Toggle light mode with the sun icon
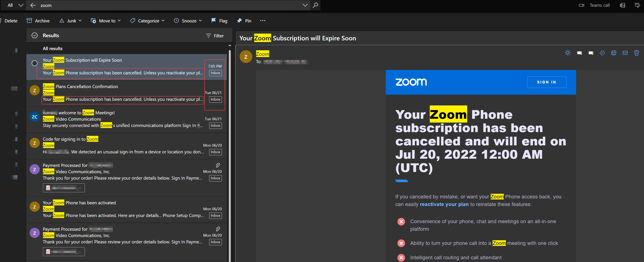 (x=568, y=53)
